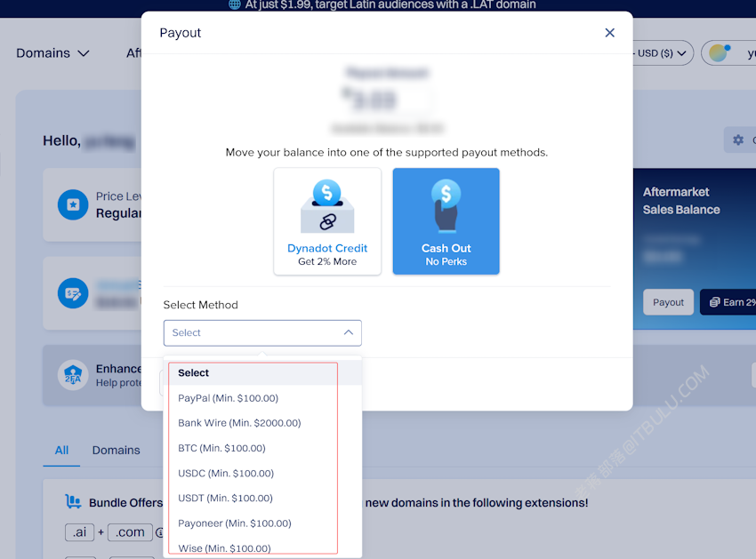756x559 pixels.
Task: Select Payoneer (Min. $100.00) option
Action: point(262,523)
